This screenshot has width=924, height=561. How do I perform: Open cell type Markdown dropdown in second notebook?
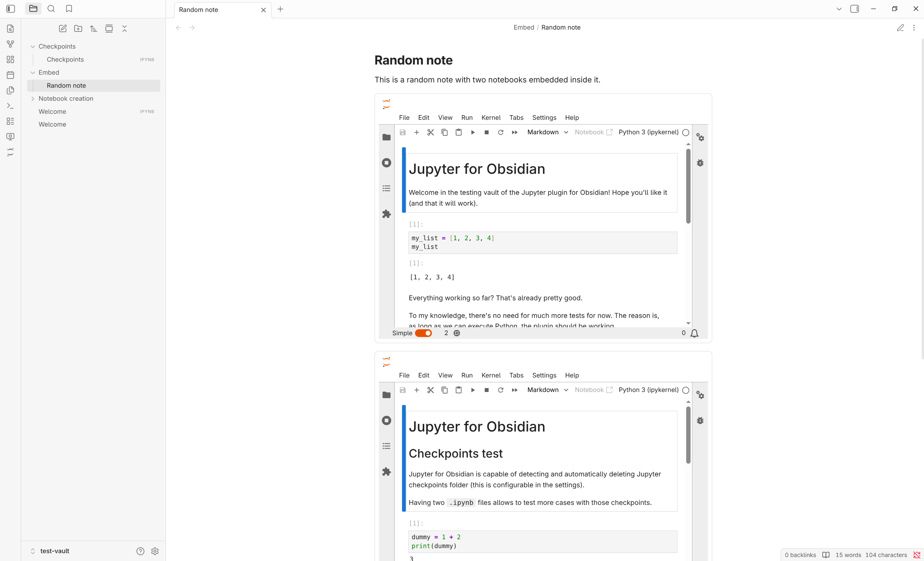pos(548,390)
